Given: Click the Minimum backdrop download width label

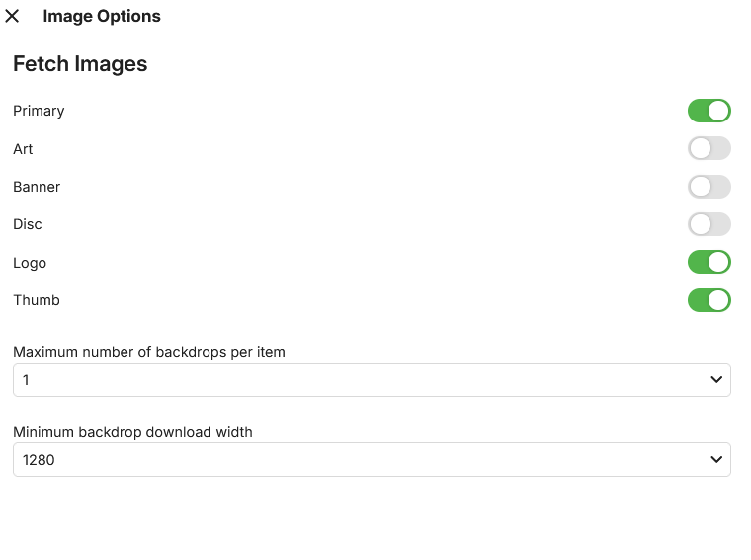Looking at the screenshot, I should (132, 432).
